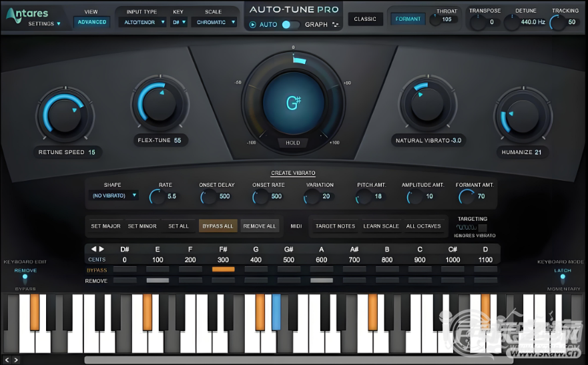Image resolution: width=588 pixels, height=365 pixels.
Task: Toggle Targeting Ignores Vibrato checkbox
Action: 483,228
